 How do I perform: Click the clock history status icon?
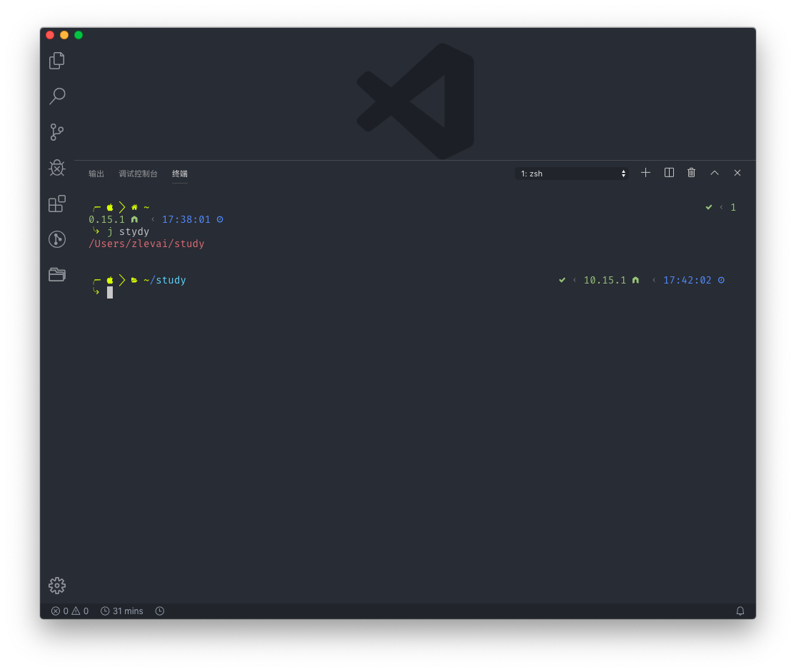(x=159, y=611)
